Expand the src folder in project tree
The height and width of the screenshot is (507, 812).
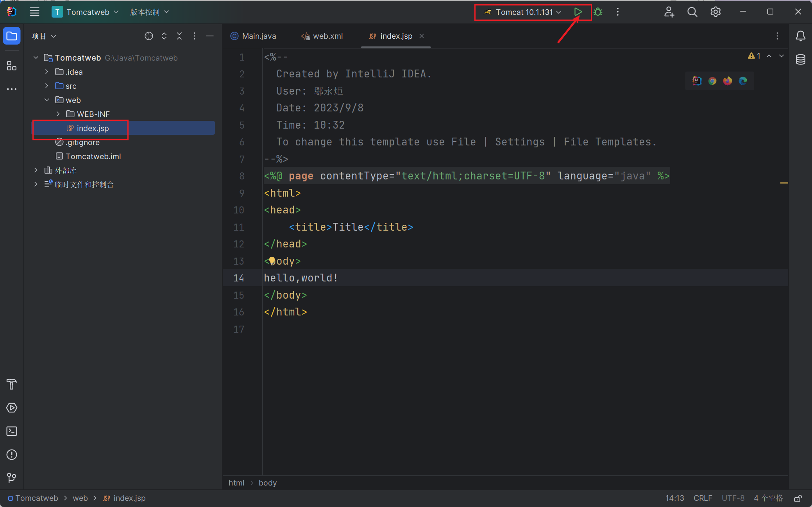coord(47,86)
